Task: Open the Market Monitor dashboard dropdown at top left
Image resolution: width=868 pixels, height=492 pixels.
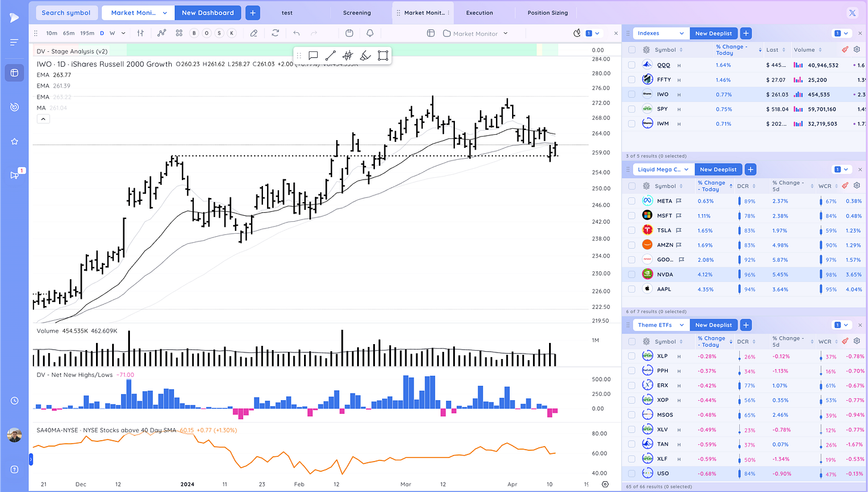Action: 138,13
